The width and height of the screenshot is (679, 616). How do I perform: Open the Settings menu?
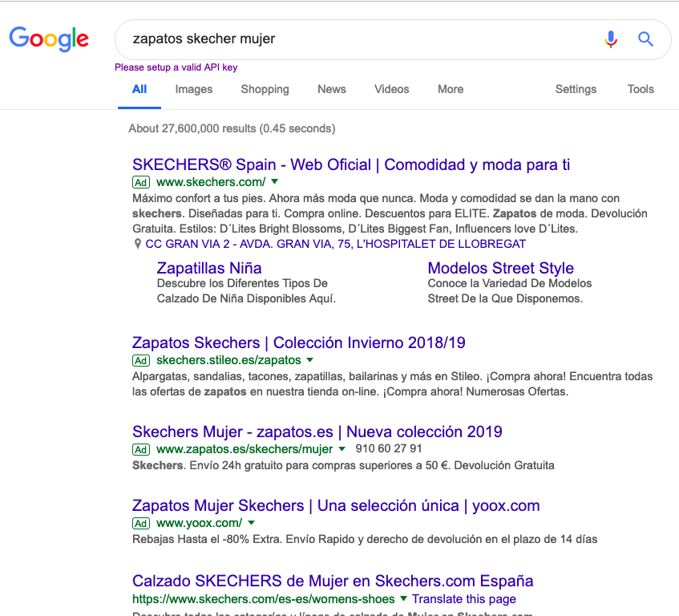(x=576, y=89)
